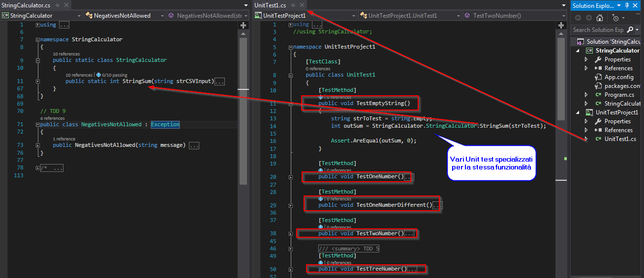Expand the collapsed comment block at line 78
The height and width of the screenshot is (278, 644).
tap(38, 168)
